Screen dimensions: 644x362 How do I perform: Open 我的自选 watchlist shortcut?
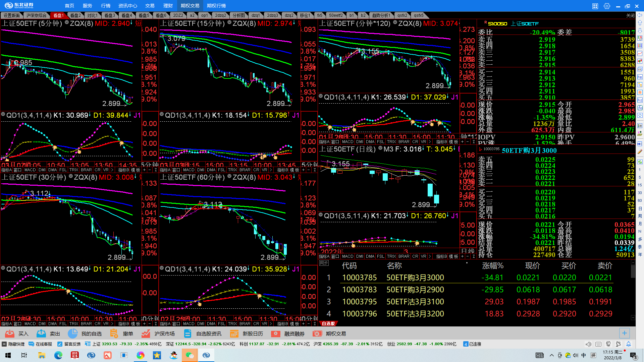coord(73,334)
